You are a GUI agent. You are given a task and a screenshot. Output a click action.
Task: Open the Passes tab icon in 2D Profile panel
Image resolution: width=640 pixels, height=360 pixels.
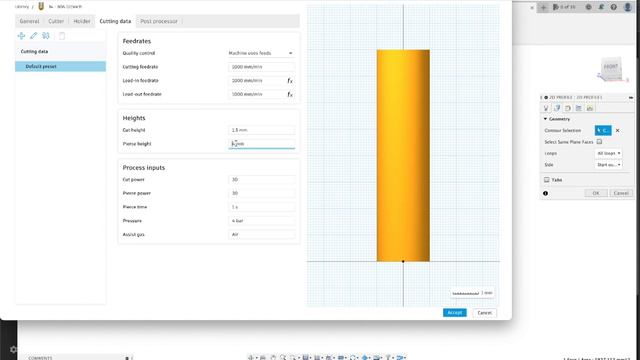[x=579, y=108]
